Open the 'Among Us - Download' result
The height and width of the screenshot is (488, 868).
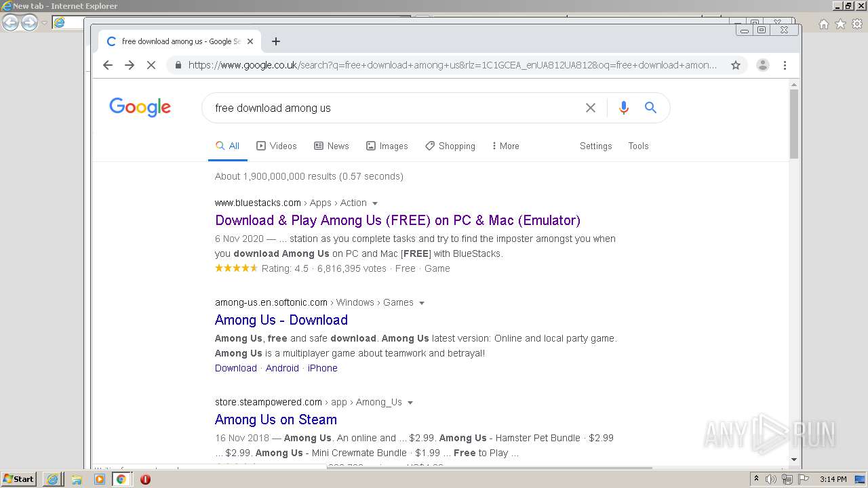point(281,320)
